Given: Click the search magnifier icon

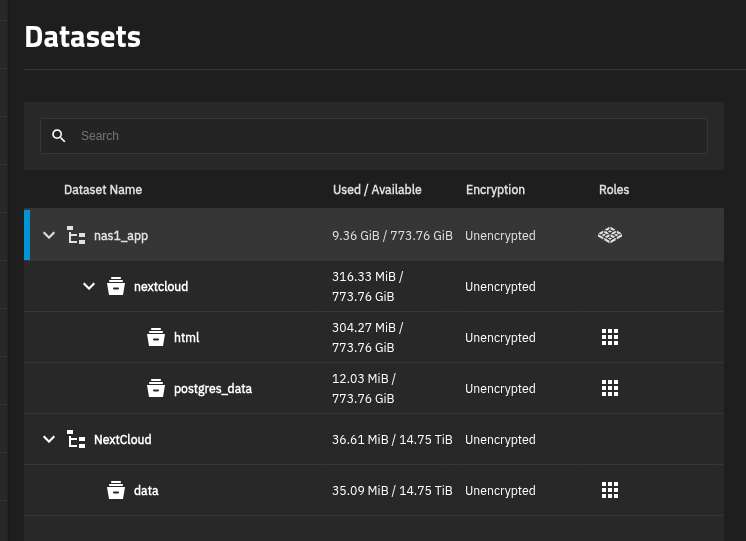Looking at the screenshot, I should [x=59, y=136].
